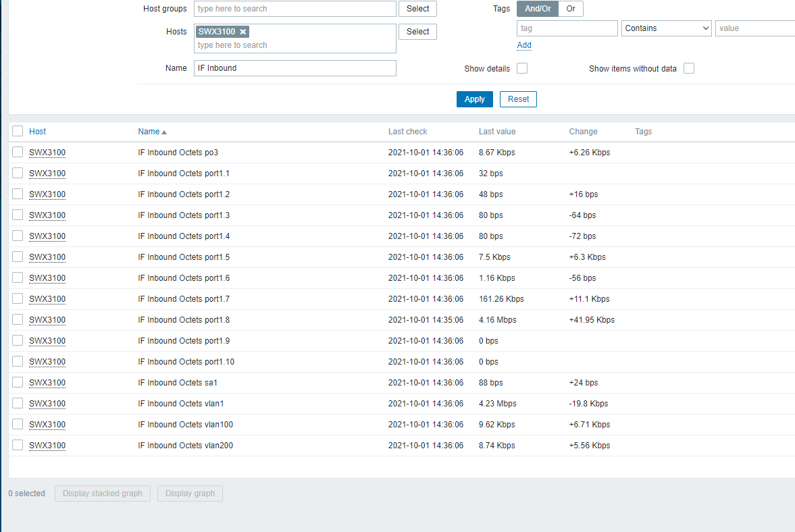This screenshot has width=795, height=532.
Task: Click the 0 selected counter text
Action: [x=26, y=494]
